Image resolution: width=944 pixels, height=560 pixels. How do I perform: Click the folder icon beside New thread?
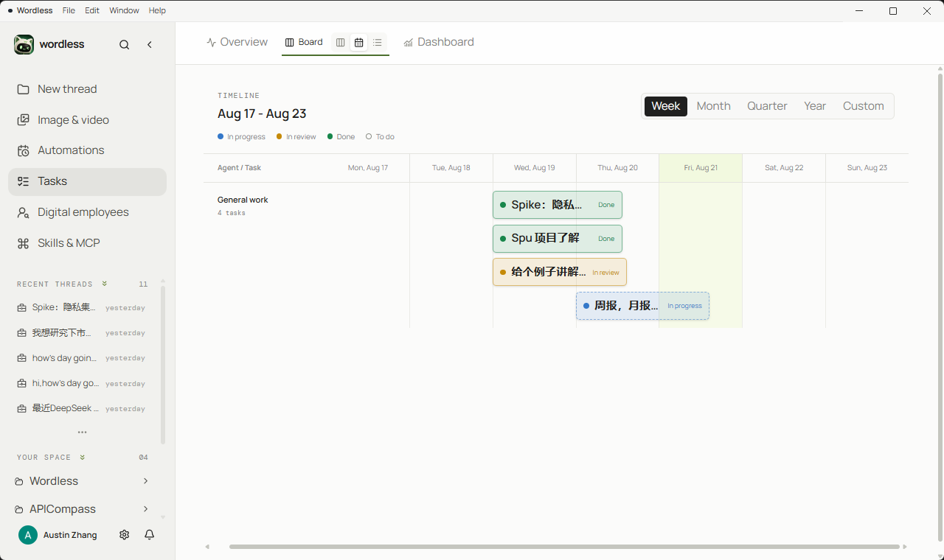coord(24,89)
